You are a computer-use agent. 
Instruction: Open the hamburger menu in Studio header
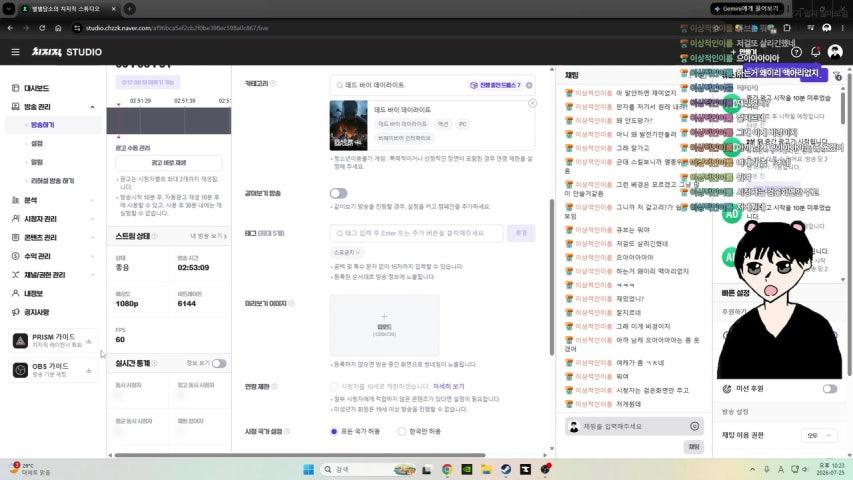pyautogui.click(x=15, y=52)
